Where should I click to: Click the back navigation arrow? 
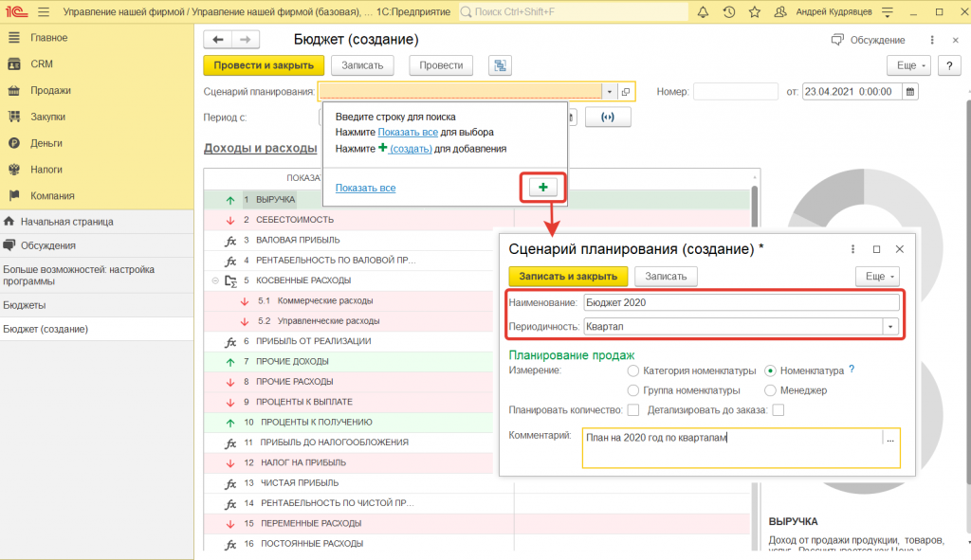point(218,40)
